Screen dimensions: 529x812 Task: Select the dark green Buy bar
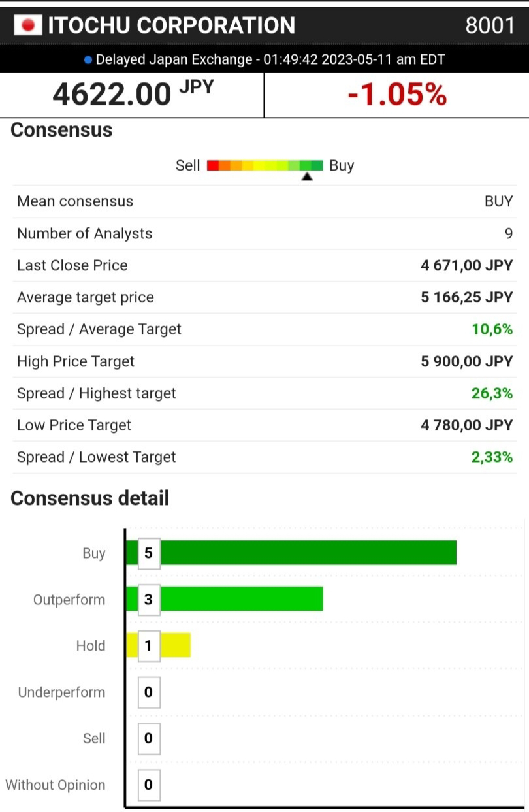click(x=307, y=553)
